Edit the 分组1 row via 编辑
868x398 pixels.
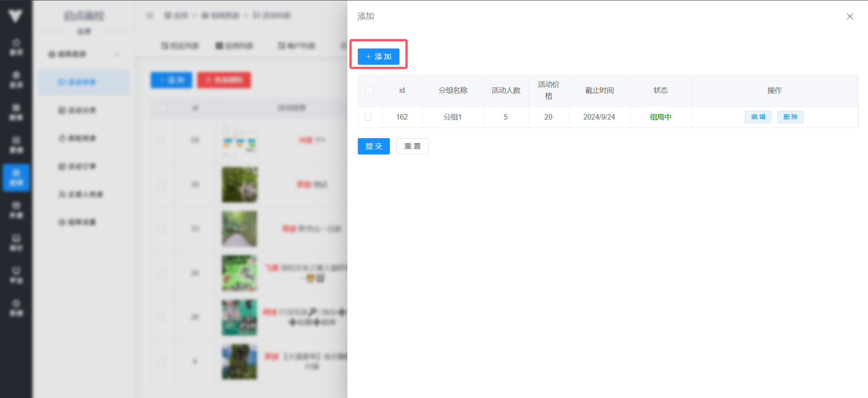[758, 117]
